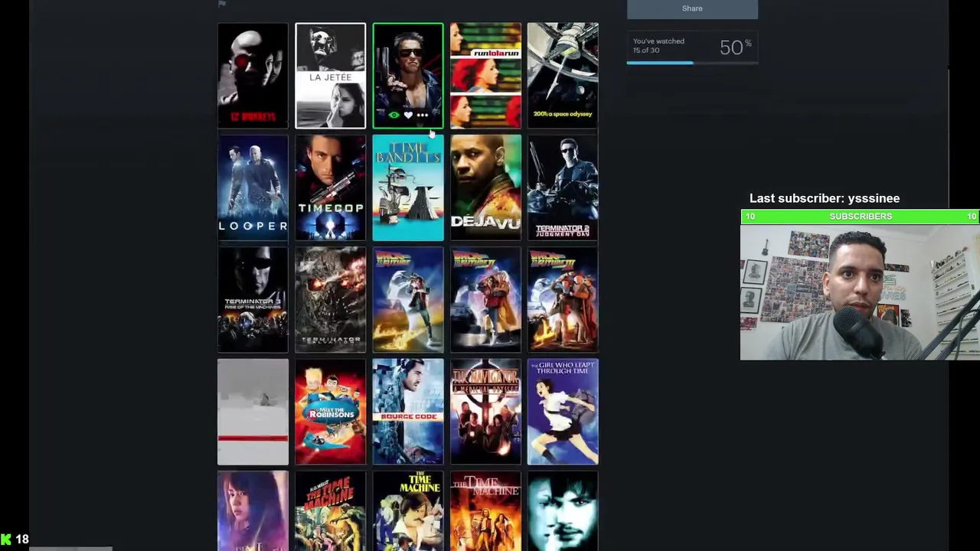Viewport: 980px width, 551px height.
Task: Open the yellow-green H.G. Wells Time Machine poster
Action: tap(331, 511)
